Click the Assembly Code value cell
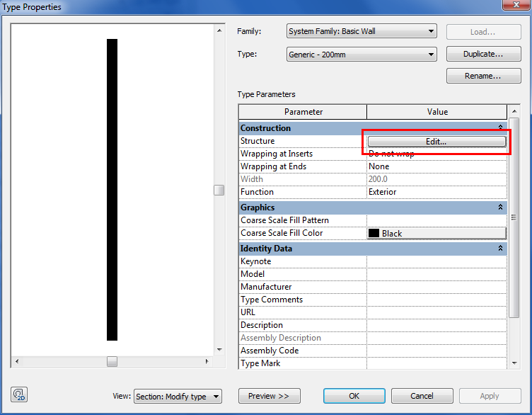The image size is (532, 415). [x=436, y=351]
